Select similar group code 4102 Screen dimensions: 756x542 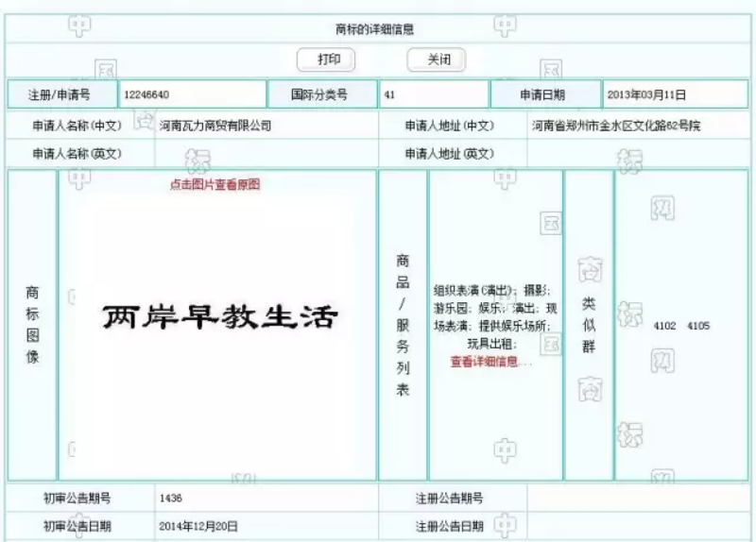tap(665, 326)
